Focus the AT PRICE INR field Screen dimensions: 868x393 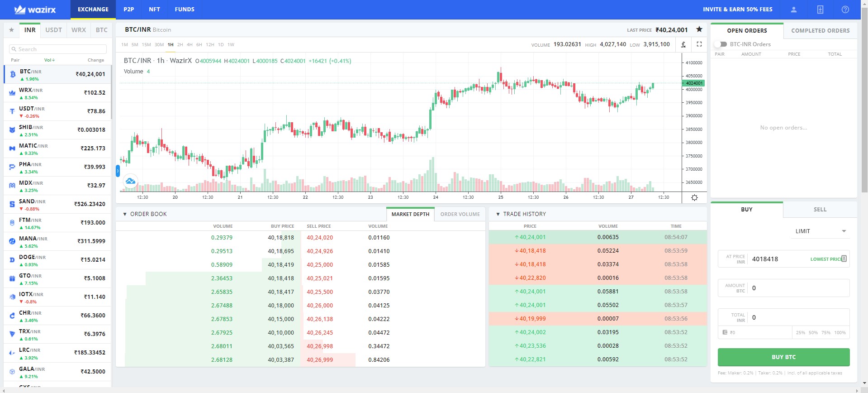784,259
